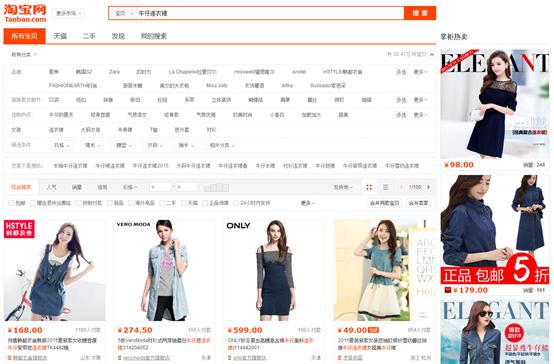Check the 包邮 free shipping checkbox

(12, 203)
